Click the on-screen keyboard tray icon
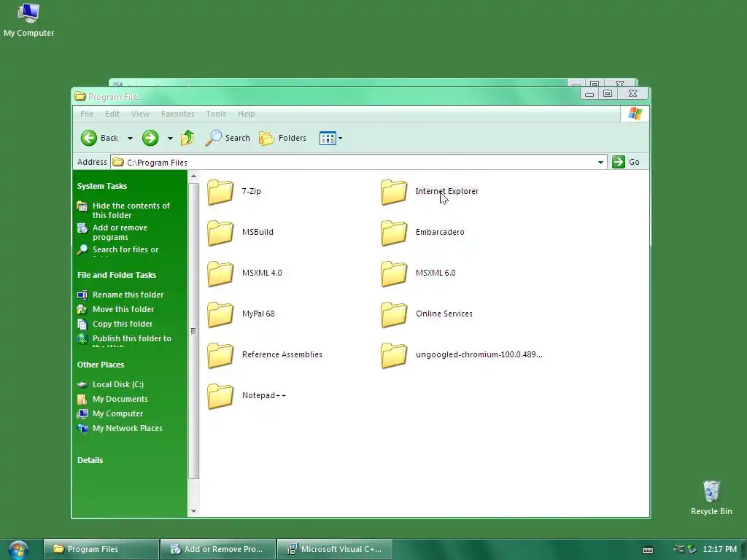The width and height of the screenshot is (747, 560). [x=648, y=550]
